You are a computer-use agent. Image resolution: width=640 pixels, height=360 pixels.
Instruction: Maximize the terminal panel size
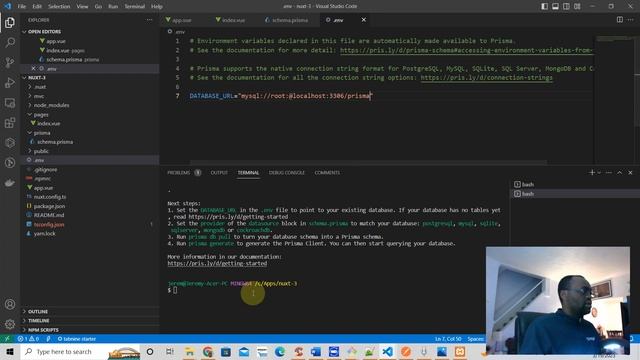tap(620, 173)
